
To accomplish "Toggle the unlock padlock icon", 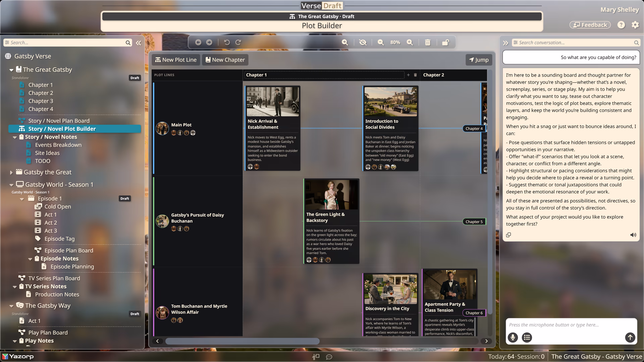I will (445, 42).
